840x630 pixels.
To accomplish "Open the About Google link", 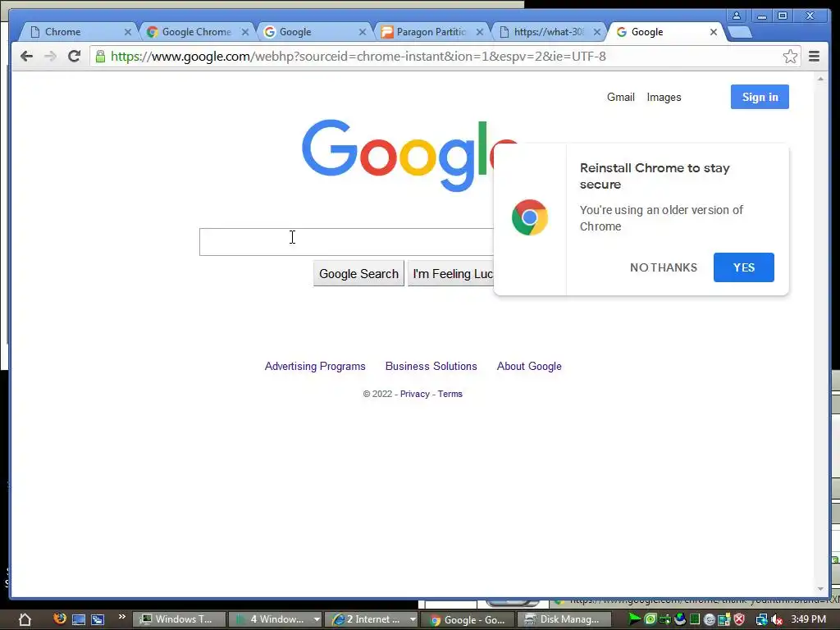I will (529, 367).
